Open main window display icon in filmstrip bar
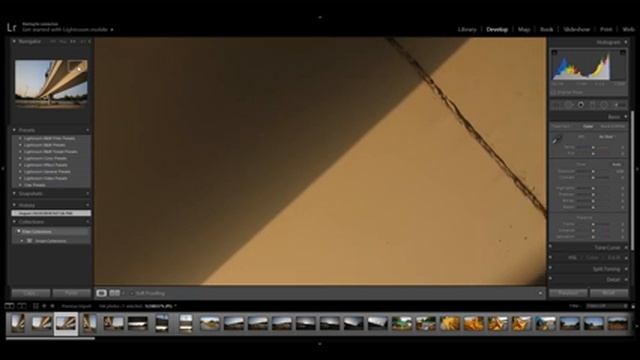This screenshot has width=640, height=360. (9, 306)
